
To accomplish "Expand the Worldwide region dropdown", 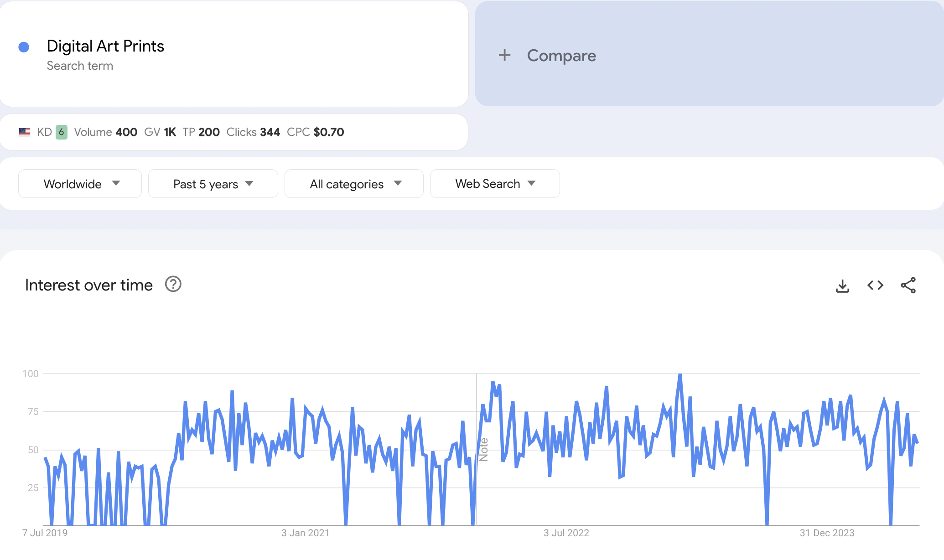I will coord(80,184).
